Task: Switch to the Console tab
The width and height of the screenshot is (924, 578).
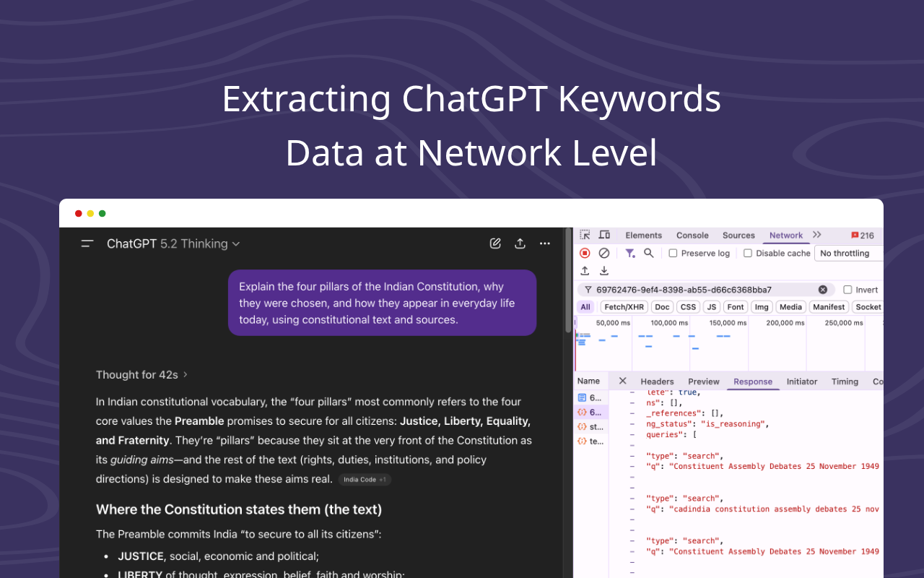Action: (x=692, y=236)
